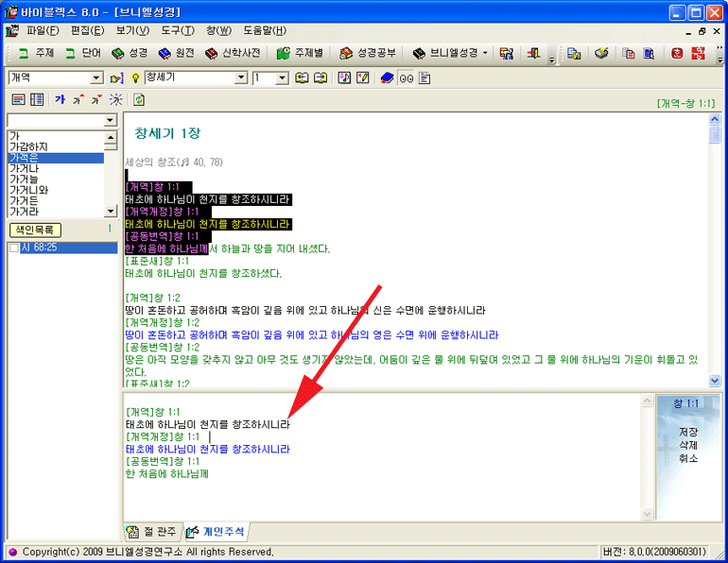The height and width of the screenshot is (563, 728).
Task: Click 삭제 to delete the note
Action: tap(688, 445)
